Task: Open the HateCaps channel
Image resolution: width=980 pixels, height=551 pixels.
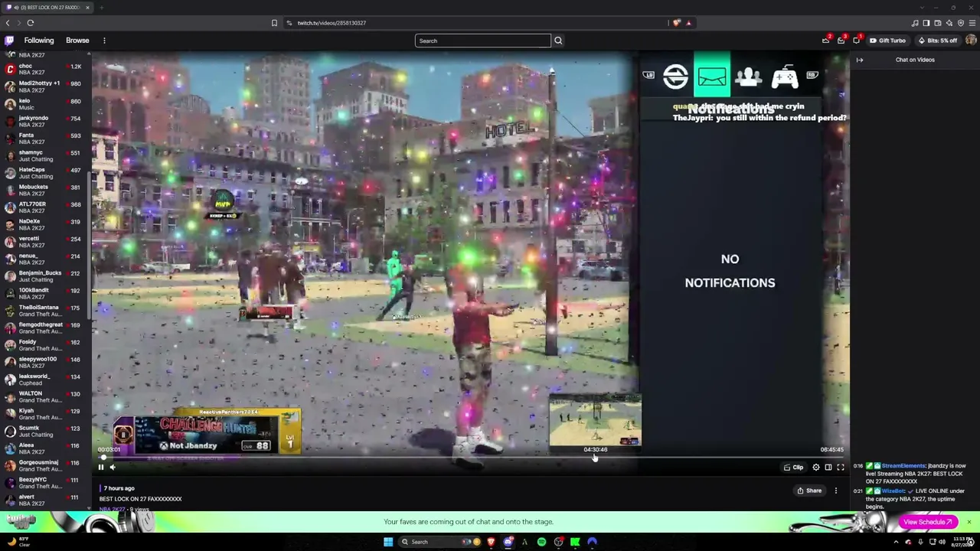Action: click(45, 173)
